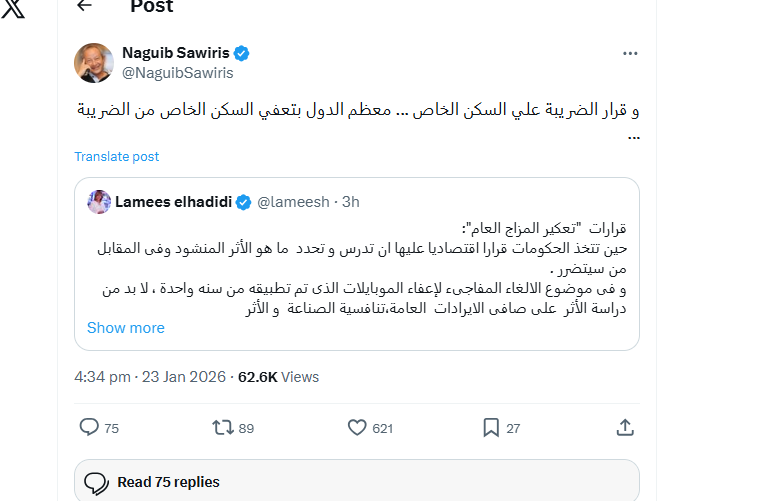Open the 62.6K Views analytics
This screenshot has width=759, height=501.
coord(279,377)
